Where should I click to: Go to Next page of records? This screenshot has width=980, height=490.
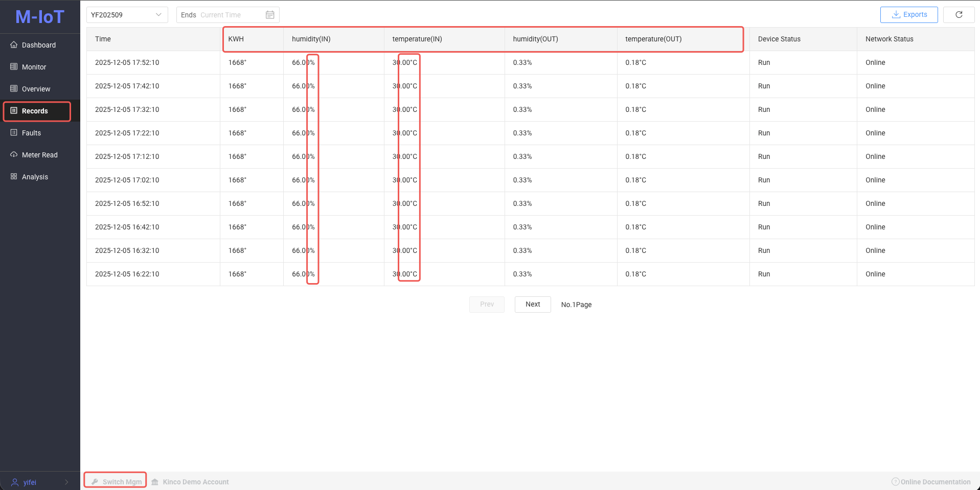point(532,304)
